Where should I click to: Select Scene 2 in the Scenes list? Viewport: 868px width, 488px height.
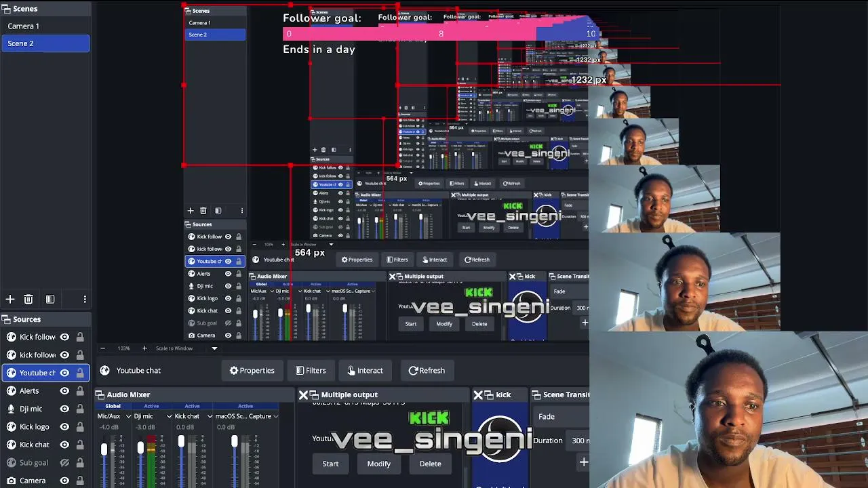click(x=45, y=43)
